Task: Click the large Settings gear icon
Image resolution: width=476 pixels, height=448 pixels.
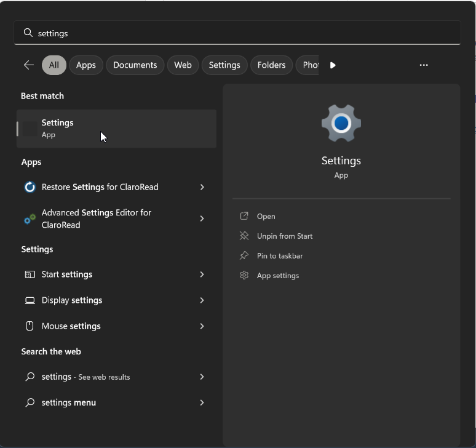Action: pyautogui.click(x=341, y=123)
